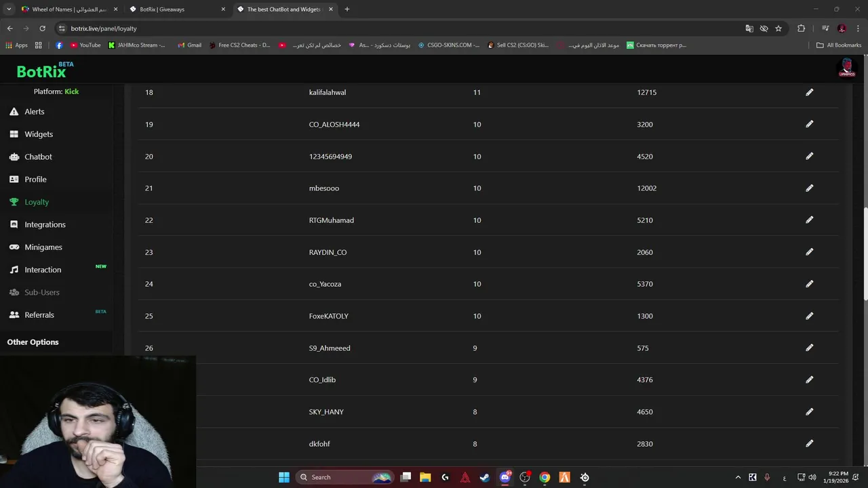The image size is (868, 488).
Task: Open the Facebook bookmark icon
Action: (x=59, y=45)
